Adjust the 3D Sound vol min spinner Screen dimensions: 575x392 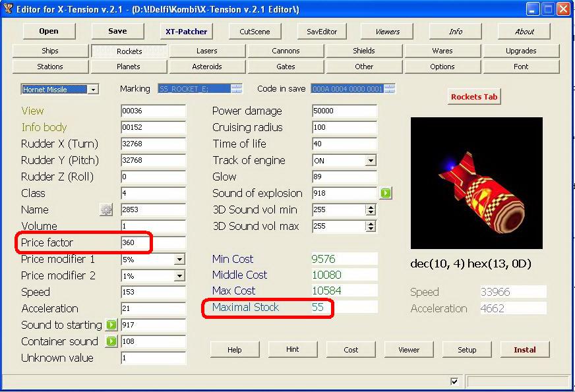tap(371, 210)
